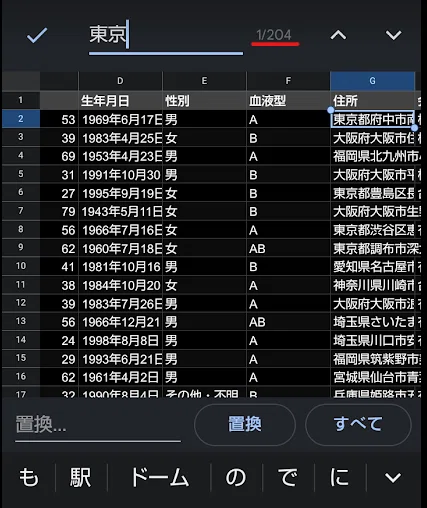Screen dimensions: 427x508
Task: Select row 2 header
Action: pyautogui.click(x=21, y=119)
